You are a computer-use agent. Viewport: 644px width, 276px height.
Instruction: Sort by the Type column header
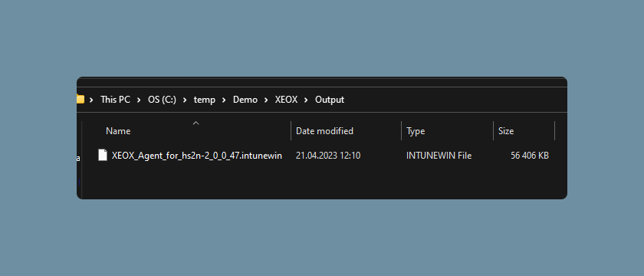416,131
